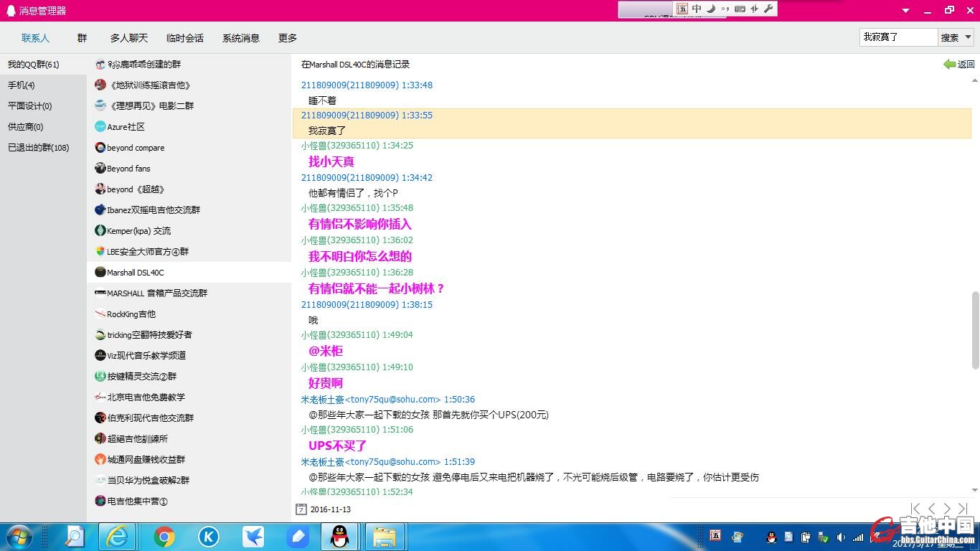Open the calendar date picker icon
Viewport: 980px width, 551px height.
301,509
